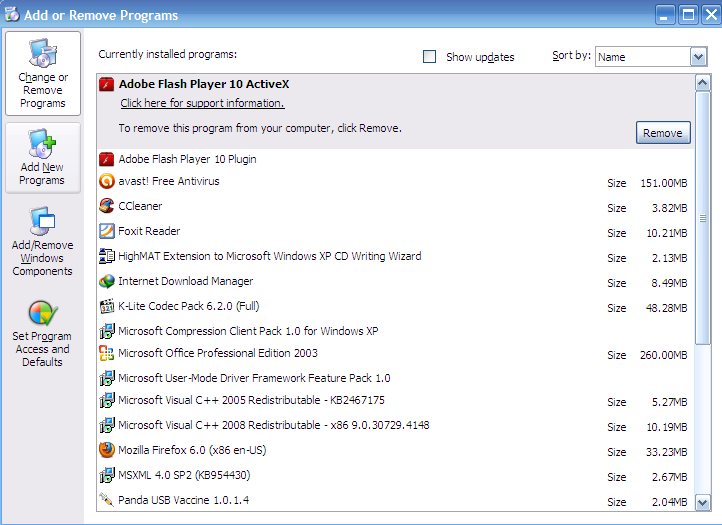Viewport: 722px width, 525px height.
Task: Click the Mozilla Firefox 6.0 icon
Action: click(x=106, y=450)
